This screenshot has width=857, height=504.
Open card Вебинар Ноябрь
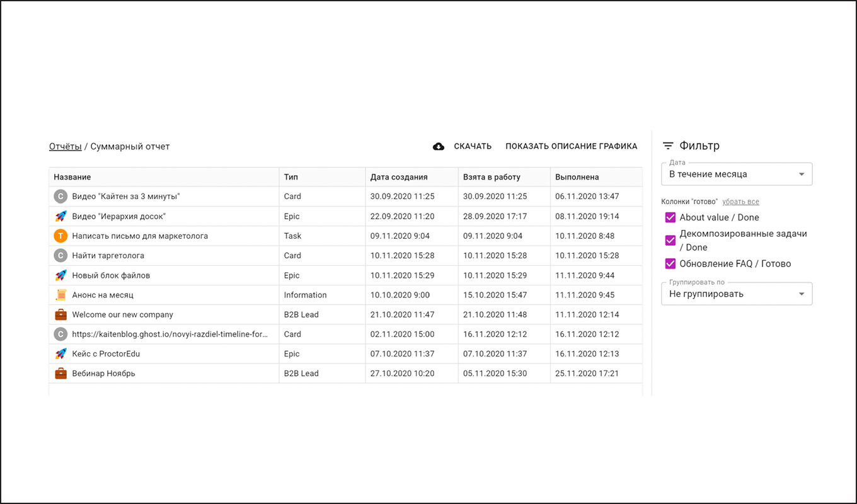(x=103, y=373)
